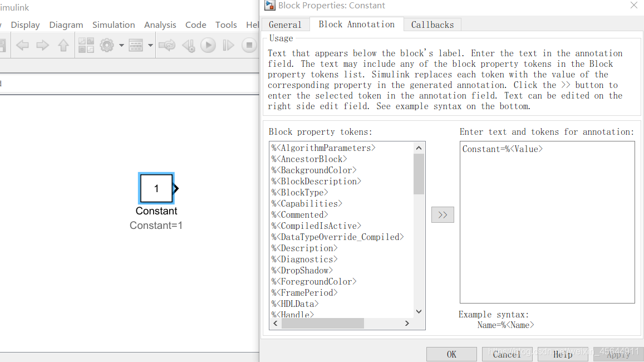Screen dimensions: 644x362
Task: Select the %<CompiledIsActive> token
Action: (316, 226)
